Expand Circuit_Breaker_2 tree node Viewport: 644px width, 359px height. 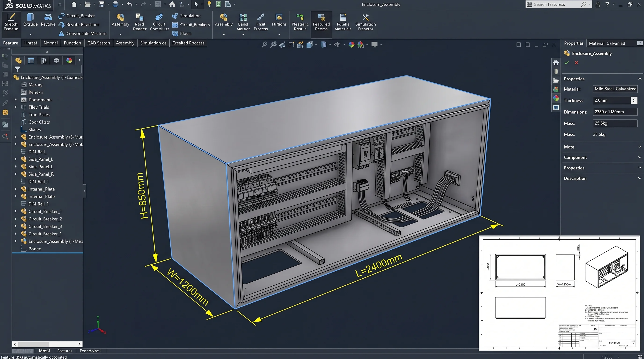pos(16,219)
